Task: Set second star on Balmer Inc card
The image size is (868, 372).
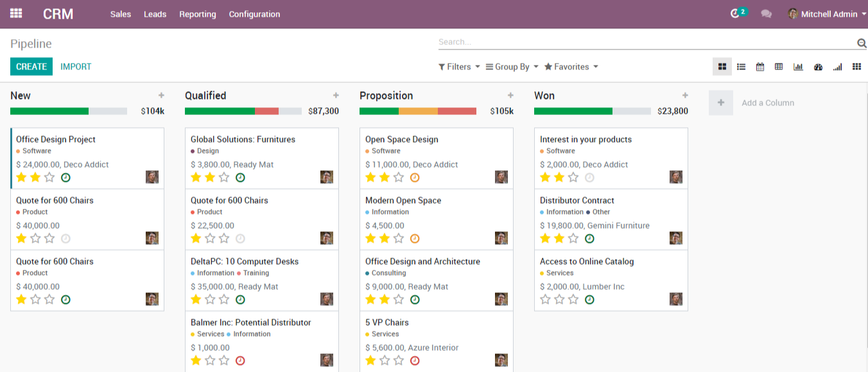Action: [210, 360]
